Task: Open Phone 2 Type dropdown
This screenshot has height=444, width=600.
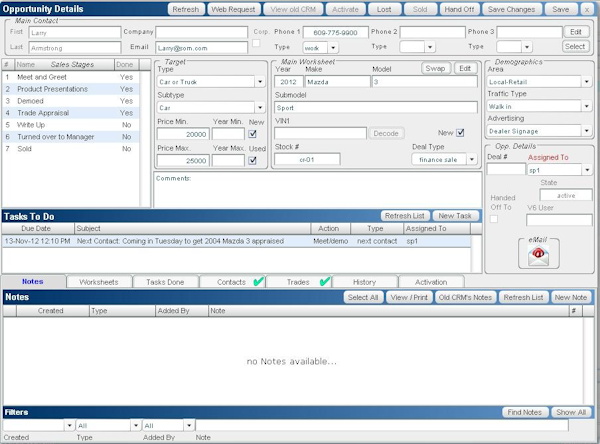Action: tap(430, 47)
